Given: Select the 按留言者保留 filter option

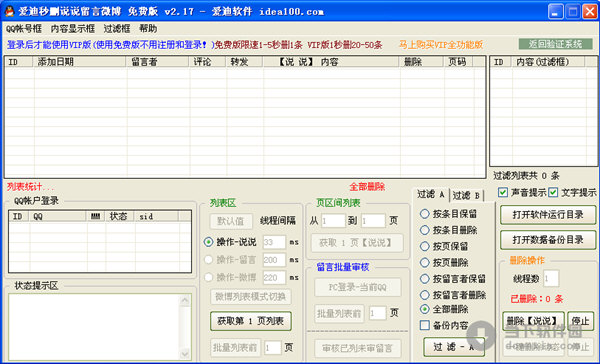Looking at the screenshot, I should click(x=424, y=279).
